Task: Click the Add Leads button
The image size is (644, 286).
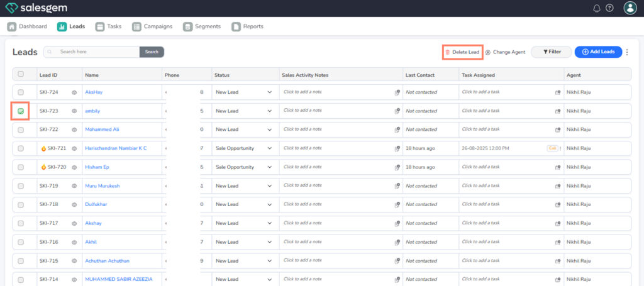Action: [598, 52]
